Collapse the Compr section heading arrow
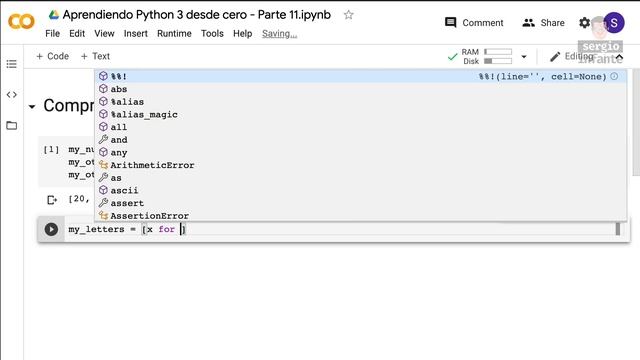This screenshot has height=360, width=640. coord(32,107)
